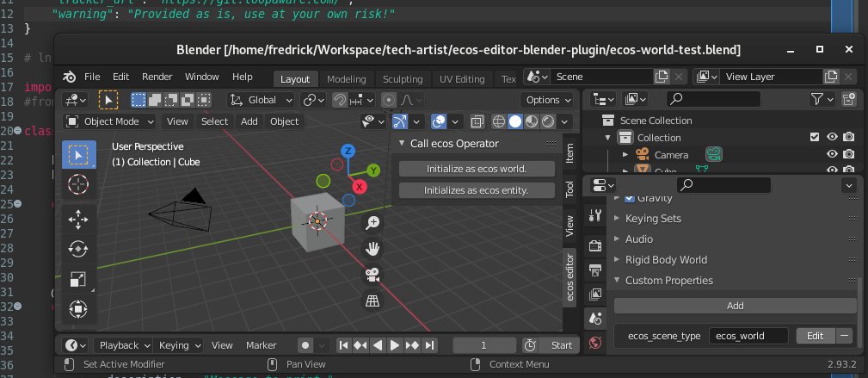
Task: Click the new scene icon beside Scene field
Action: (661, 77)
